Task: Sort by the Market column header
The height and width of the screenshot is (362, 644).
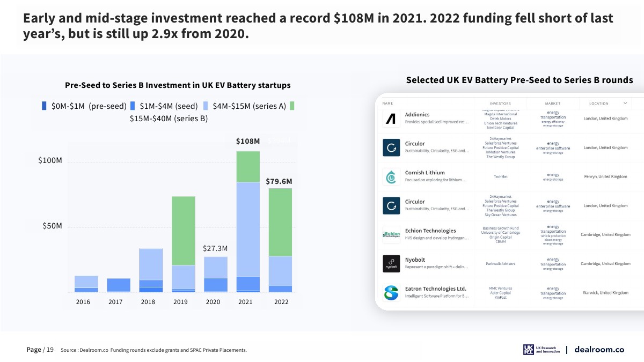Action: (x=553, y=104)
